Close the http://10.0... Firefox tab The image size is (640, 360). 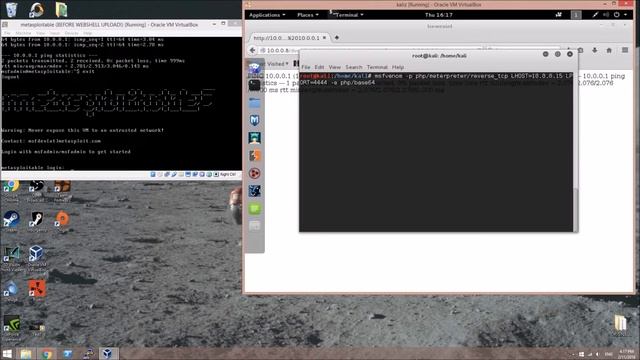[324, 38]
